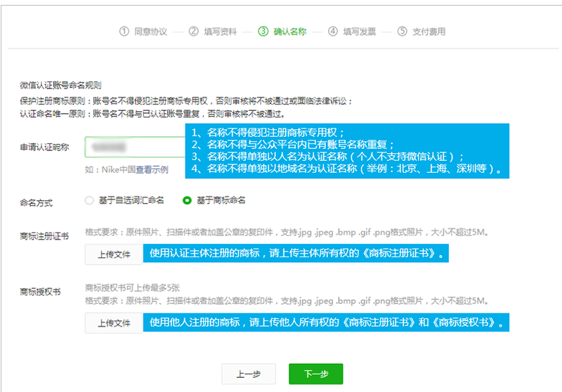This screenshot has height=392, width=562.
Task: Go to the 同意协议 step label
Action: coord(150,32)
